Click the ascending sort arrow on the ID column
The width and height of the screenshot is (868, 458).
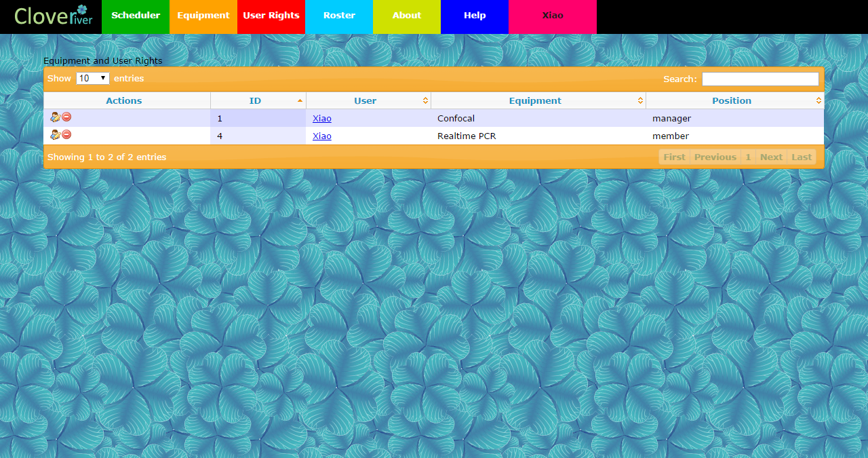(299, 100)
